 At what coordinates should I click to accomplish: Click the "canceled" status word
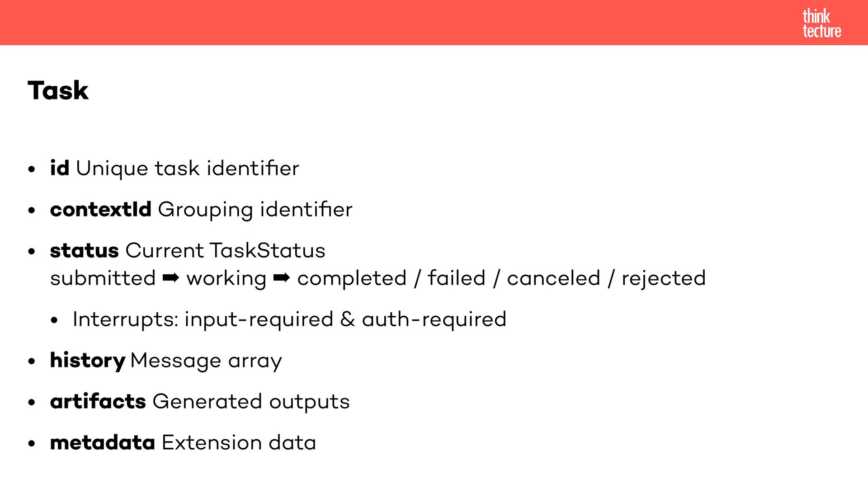(x=553, y=278)
